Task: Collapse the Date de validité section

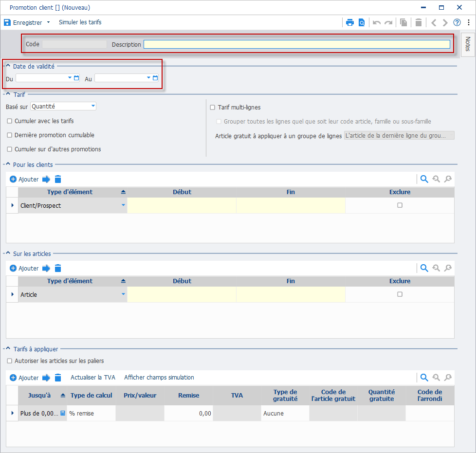Action: (8, 66)
